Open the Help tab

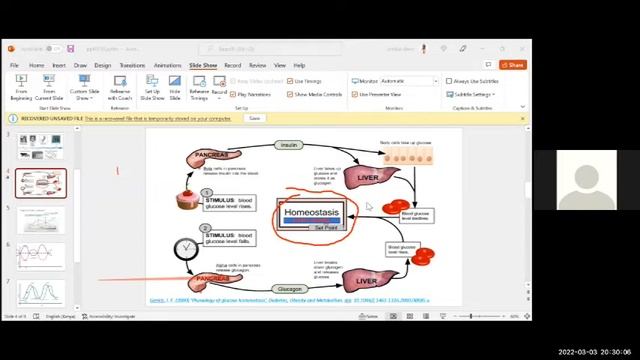299,65
